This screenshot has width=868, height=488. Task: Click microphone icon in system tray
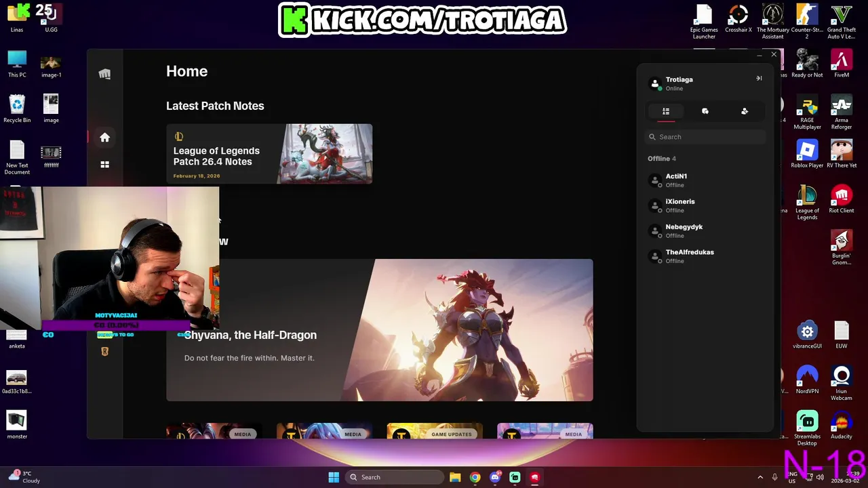coord(775,477)
